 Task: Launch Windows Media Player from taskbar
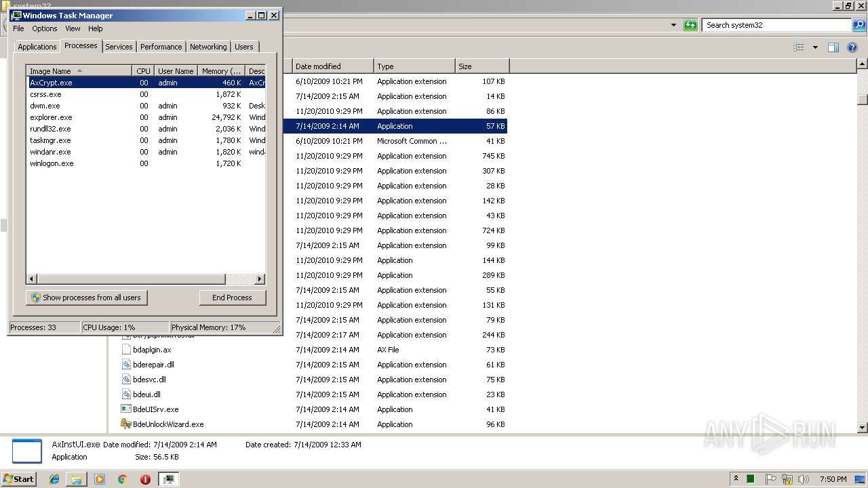(100, 479)
